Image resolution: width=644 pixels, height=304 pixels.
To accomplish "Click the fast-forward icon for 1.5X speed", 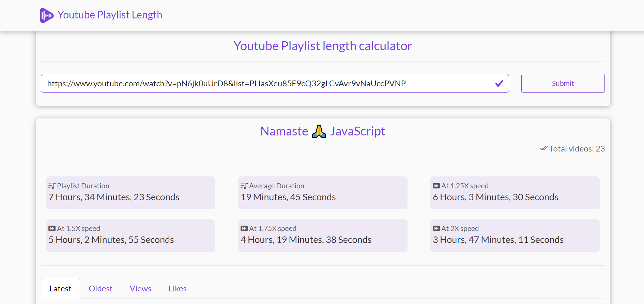I will (52, 229).
